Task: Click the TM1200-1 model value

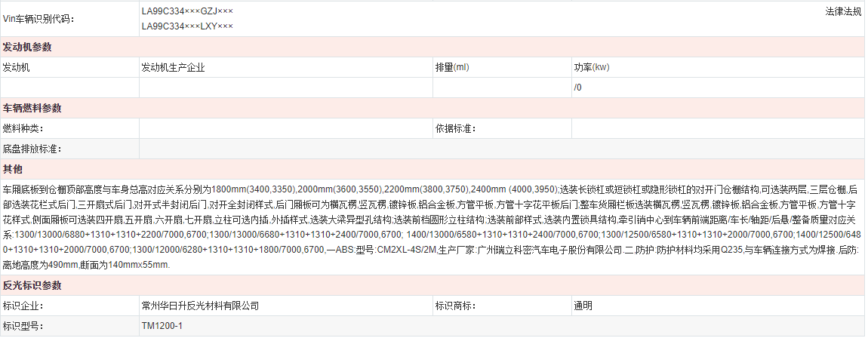Action: 162,326
